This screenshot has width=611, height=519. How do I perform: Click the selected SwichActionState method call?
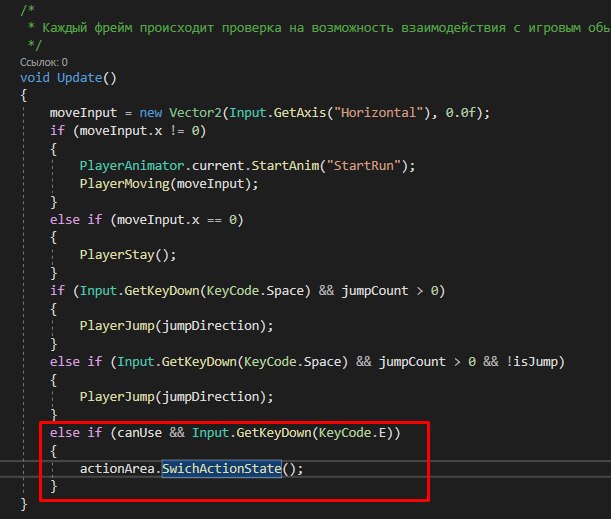pyautogui.click(x=221, y=468)
